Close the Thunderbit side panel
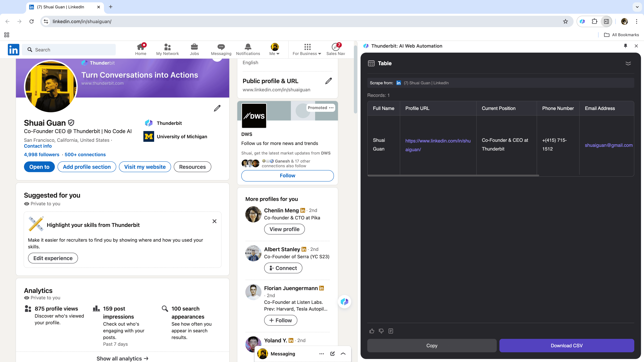The image size is (644, 362). click(636, 46)
